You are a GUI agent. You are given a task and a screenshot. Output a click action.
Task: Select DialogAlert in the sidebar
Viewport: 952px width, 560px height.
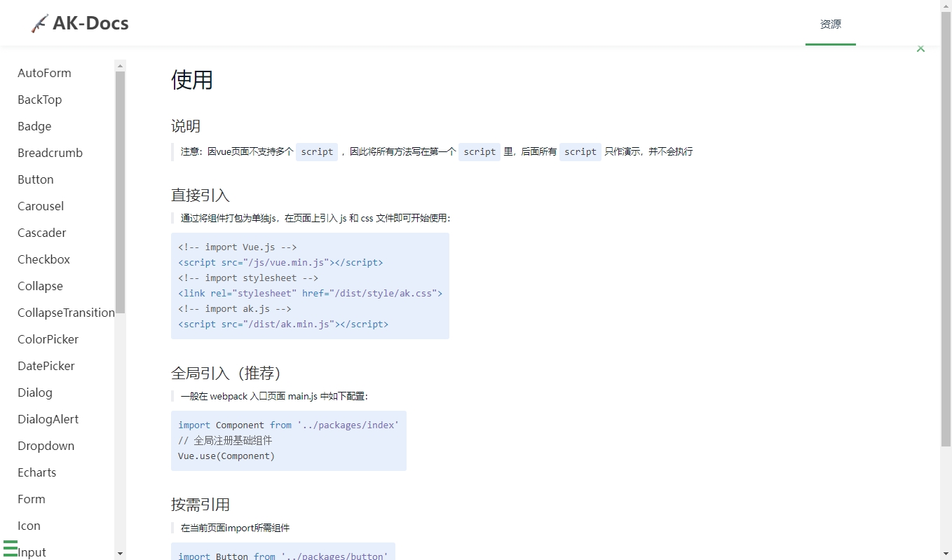coord(48,419)
